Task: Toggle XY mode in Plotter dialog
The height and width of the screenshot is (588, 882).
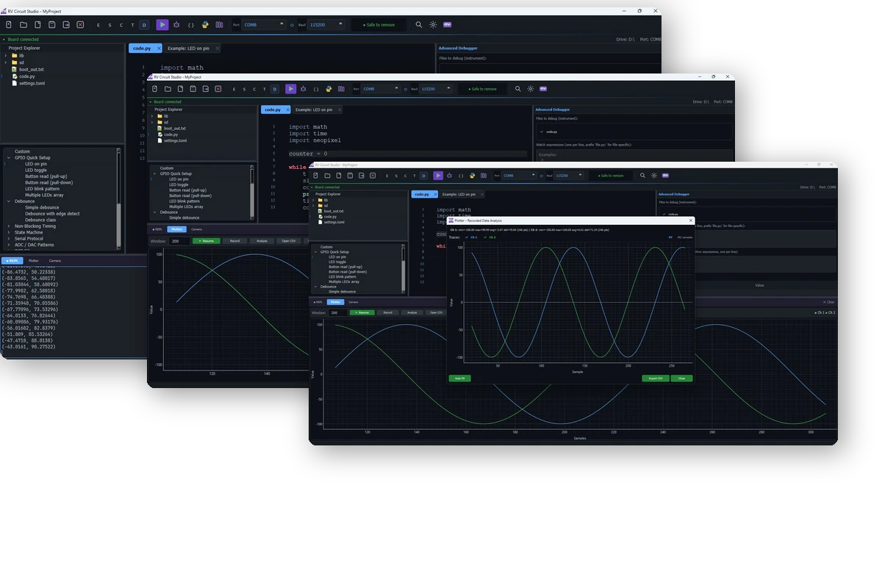Action: [x=670, y=237]
